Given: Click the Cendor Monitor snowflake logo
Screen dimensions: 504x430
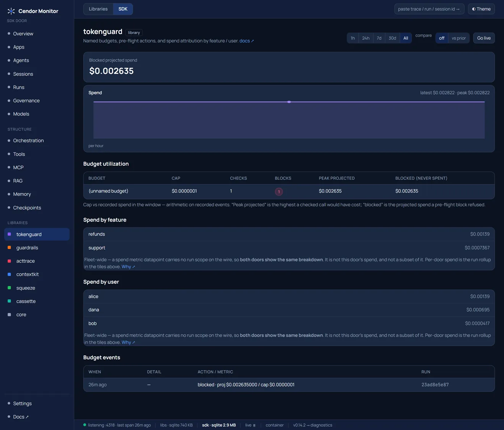Looking at the screenshot, I should click(11, 11).
